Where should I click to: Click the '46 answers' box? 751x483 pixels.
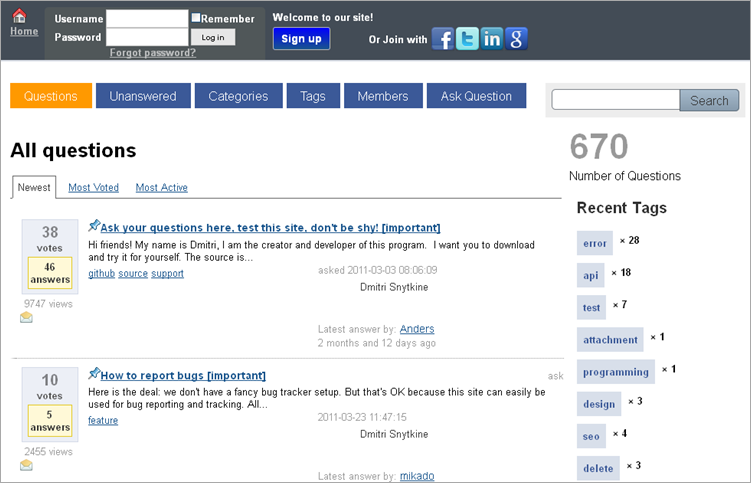50,273
